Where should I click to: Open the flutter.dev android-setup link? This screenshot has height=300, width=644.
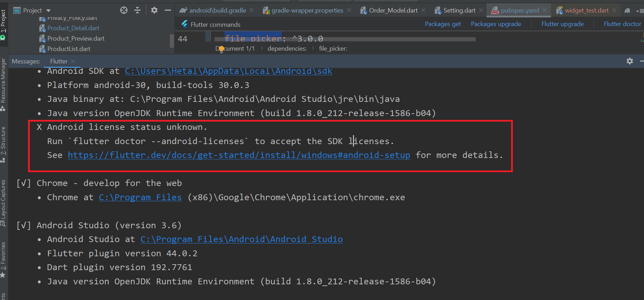coord(239,155)
